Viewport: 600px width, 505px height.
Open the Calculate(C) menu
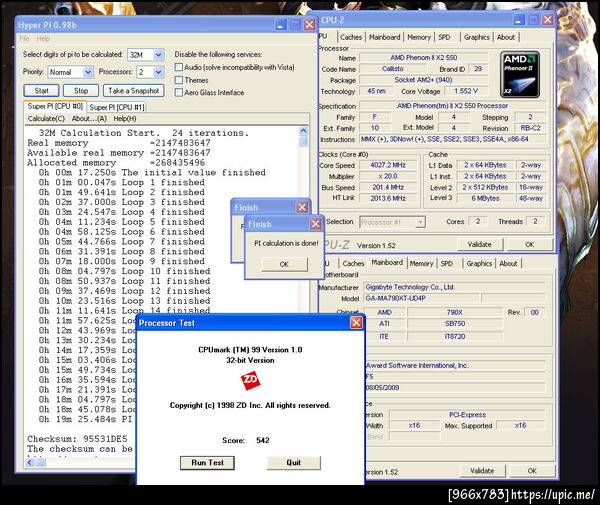[x=46, y=119]
